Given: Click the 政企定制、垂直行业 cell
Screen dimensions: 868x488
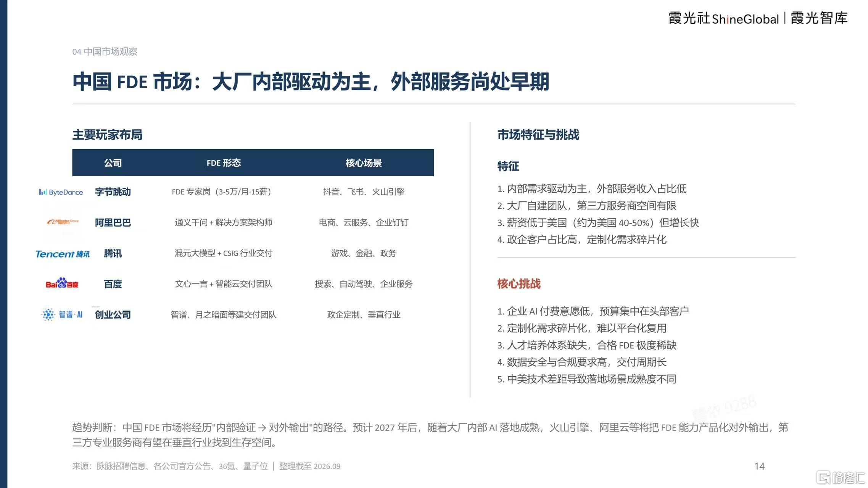Looking at the screenshot, I should (364, 315).
